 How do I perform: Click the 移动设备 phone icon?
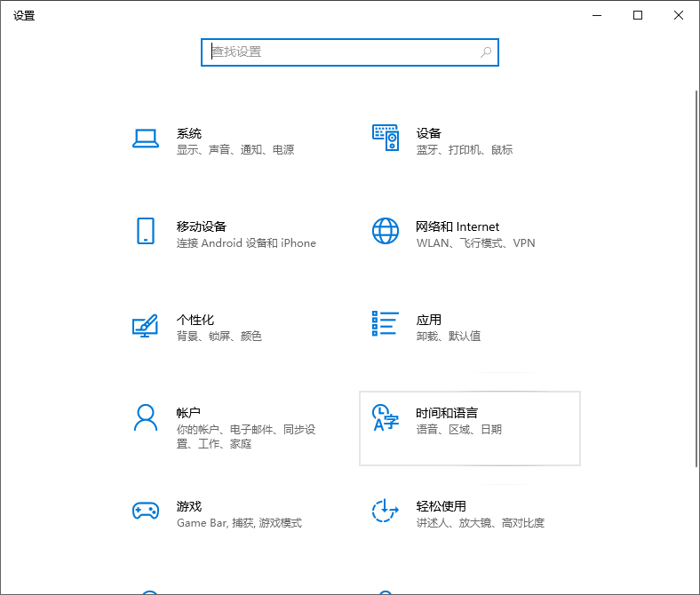coord(146,231)
